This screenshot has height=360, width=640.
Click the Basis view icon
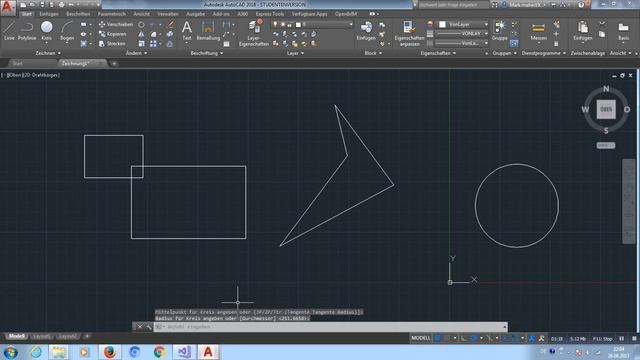tap(623, 31)
